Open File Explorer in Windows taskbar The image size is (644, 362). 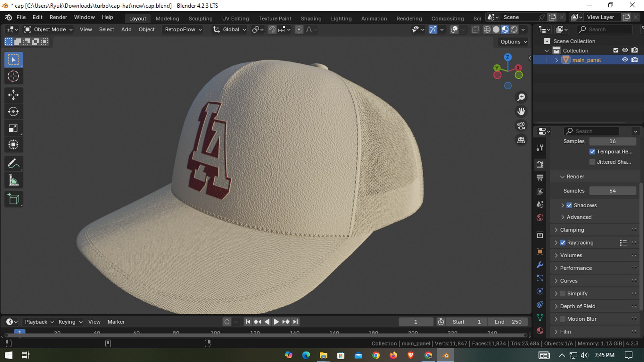click(323, 355)
